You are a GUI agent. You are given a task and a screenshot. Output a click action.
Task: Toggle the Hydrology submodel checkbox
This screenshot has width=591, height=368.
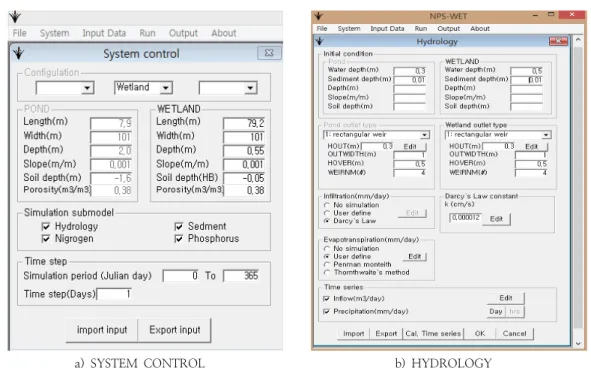[46, 227]
